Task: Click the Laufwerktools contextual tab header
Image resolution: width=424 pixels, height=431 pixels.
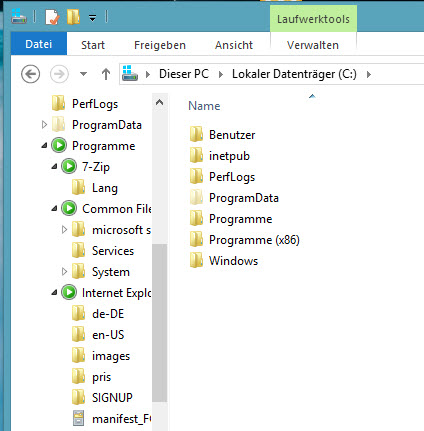Action: pos(313,19)
